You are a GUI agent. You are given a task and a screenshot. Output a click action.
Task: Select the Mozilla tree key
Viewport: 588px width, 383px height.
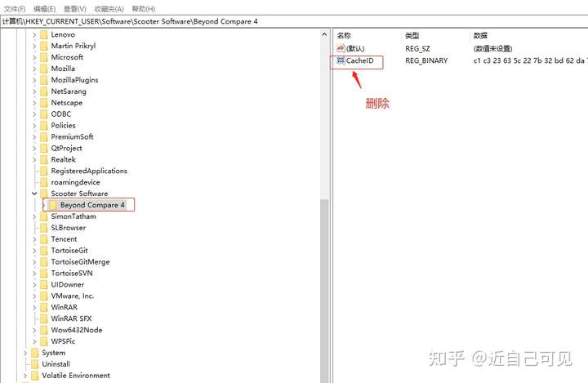[x=63, y=69]
